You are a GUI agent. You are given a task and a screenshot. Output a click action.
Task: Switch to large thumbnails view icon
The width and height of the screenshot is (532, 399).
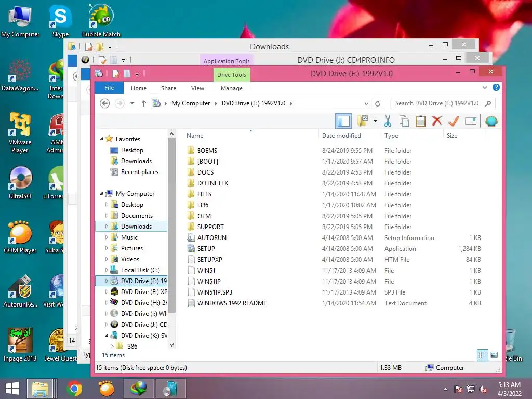pyautogui.click(x=495, y=355)
